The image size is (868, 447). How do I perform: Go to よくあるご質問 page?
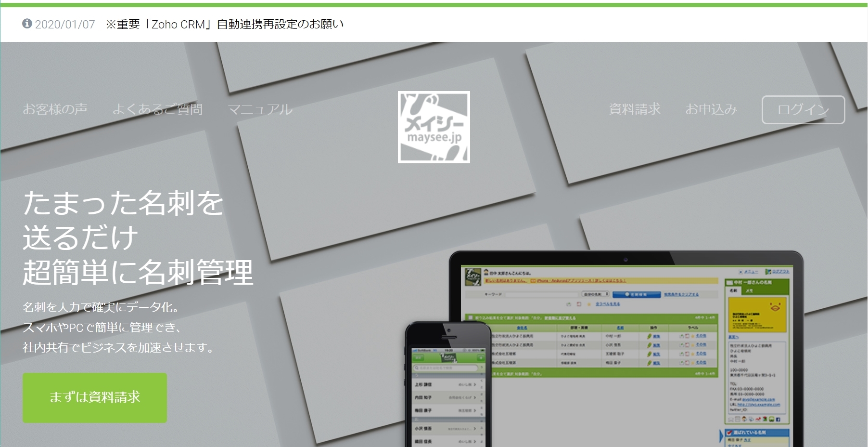click(157, 109)
